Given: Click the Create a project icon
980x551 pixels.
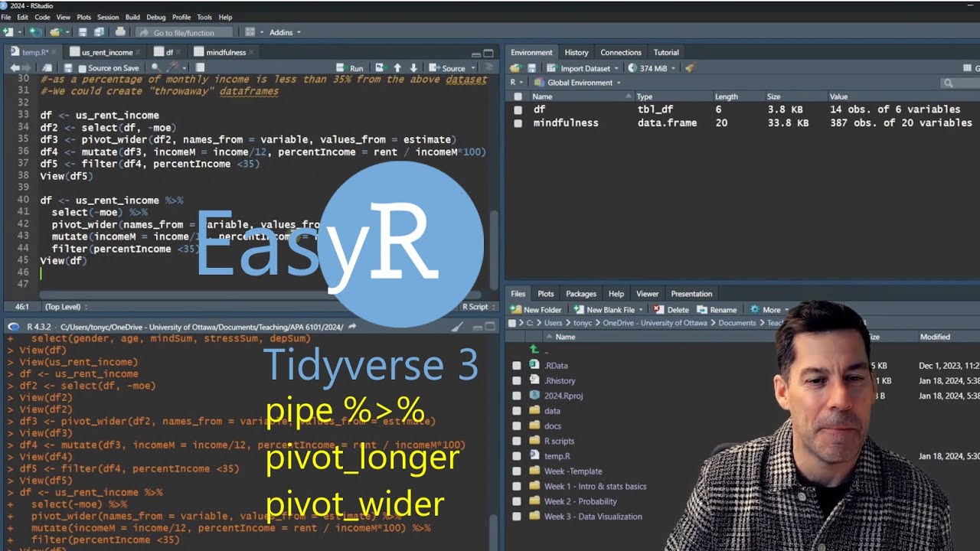Looking at the screenshot, I should coord(34,32).
